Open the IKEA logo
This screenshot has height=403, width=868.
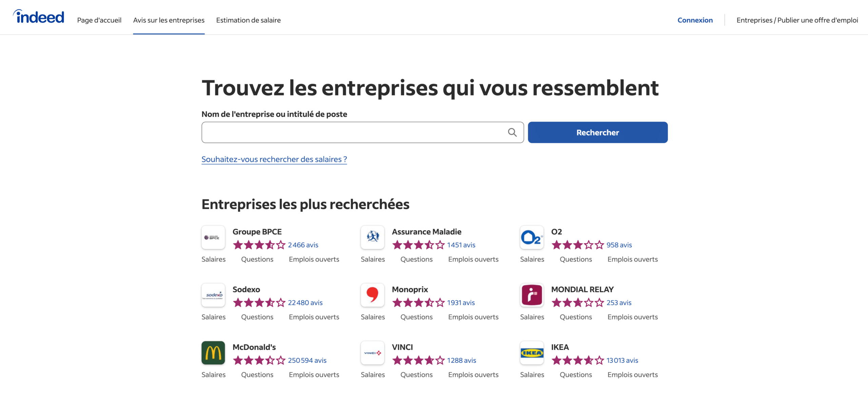tap(532, 353)
